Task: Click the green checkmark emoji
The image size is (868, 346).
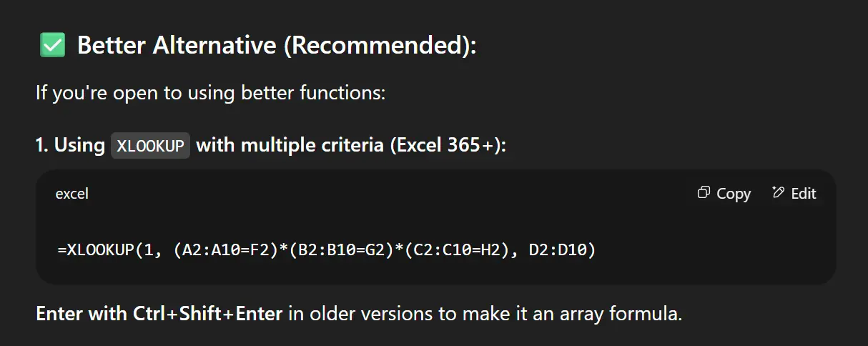Action: (x=52, y=46)
